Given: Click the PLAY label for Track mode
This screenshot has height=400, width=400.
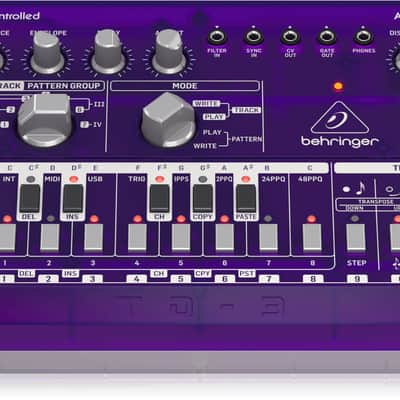Looking at the screenshot, I should (x=214, y=117).
